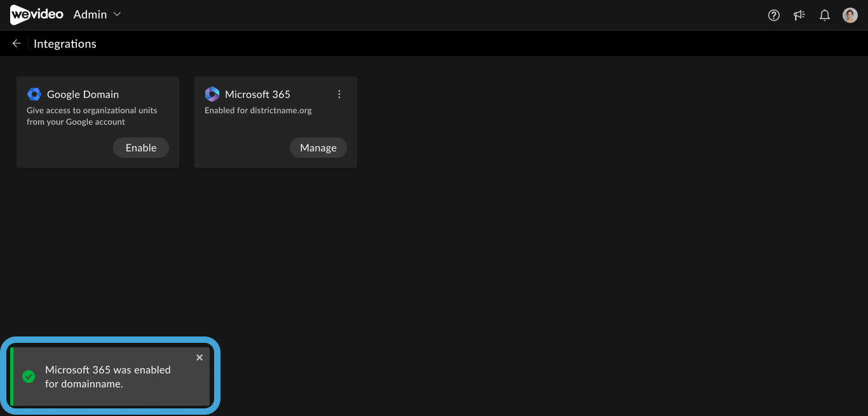Click the Microsoft 365 card title

[257, 94]
